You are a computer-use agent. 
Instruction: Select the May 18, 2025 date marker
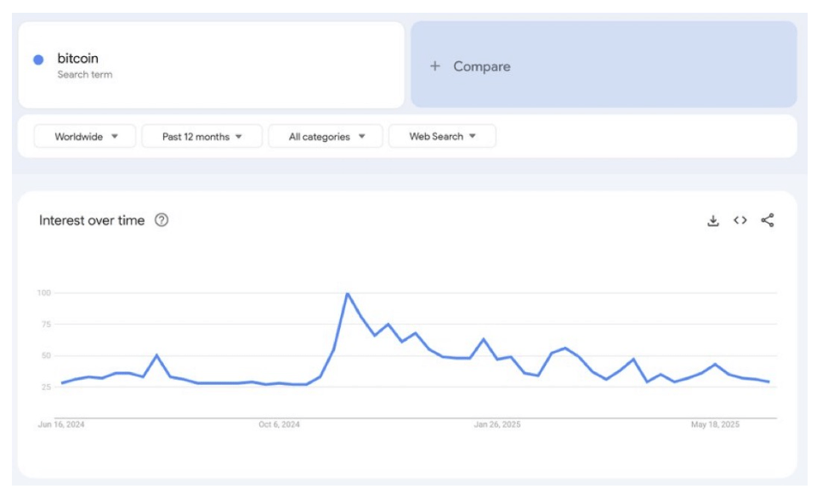(x=715, y=425)
